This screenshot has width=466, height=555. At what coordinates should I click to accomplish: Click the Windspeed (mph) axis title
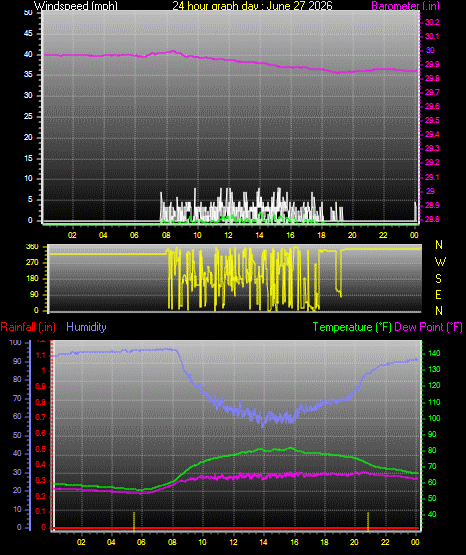tap(76, 6)
